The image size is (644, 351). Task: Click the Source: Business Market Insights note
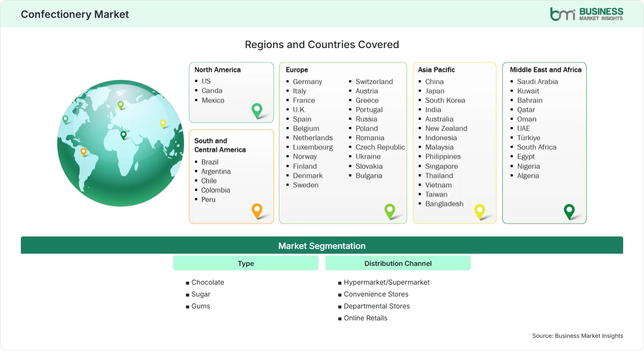pyautogui.click(x=578, y=336)
